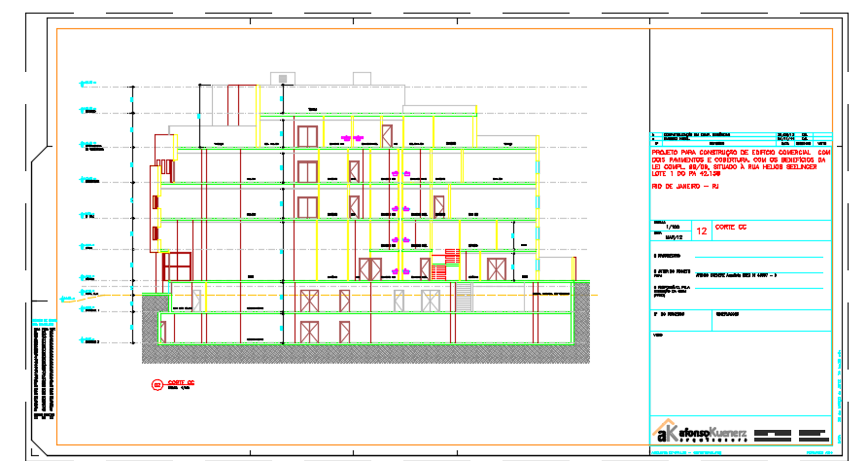868x461 pixels.
Task: Select the circled 02 section marker
Action: pos(156,384)
